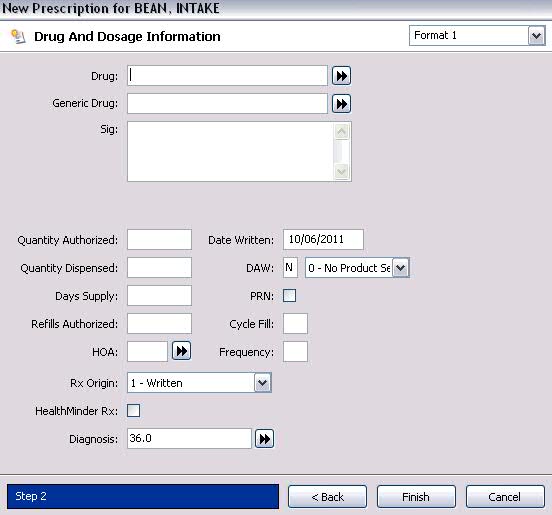Open the Drug field lookup arrow button
552x515 pixels.
[341, 76]
